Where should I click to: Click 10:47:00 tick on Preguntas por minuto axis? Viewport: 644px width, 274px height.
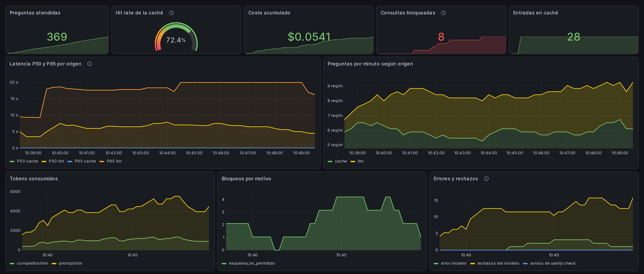pyautogui.click(x=567, y=153)
